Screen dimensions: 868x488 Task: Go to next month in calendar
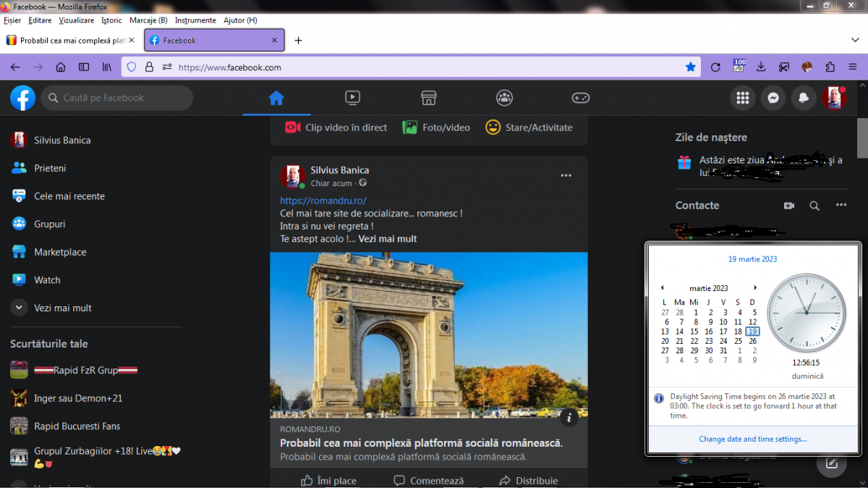[755, 288]
